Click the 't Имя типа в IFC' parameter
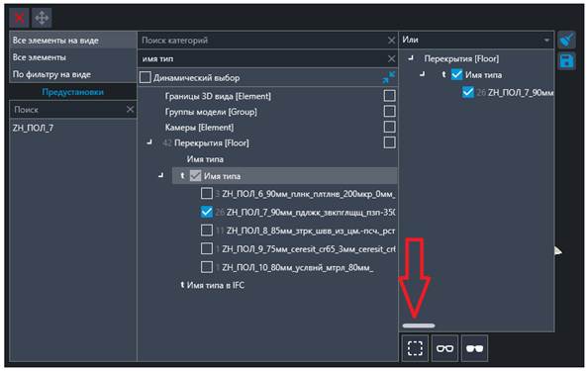588x371 pixels. point(212,285)
